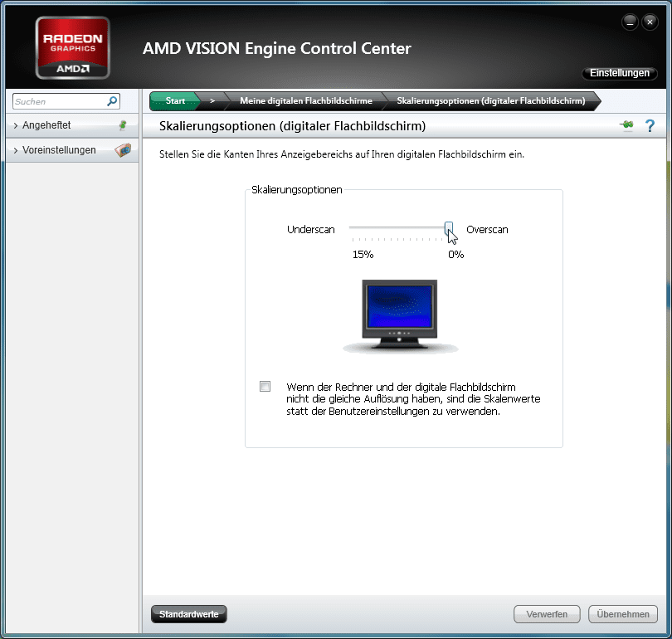Open Meine digitalen Flachbildschirme breadcrumb
Screen dimensions: 672x639
click(x=306, y=100)
